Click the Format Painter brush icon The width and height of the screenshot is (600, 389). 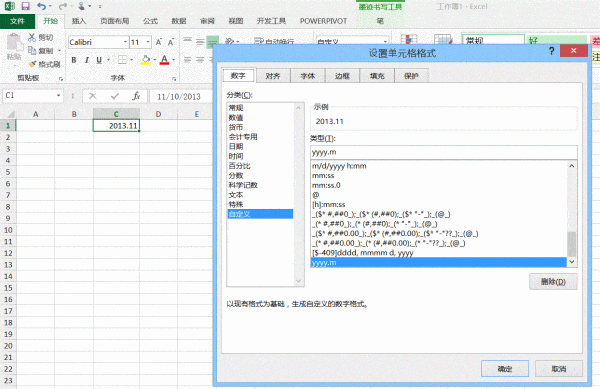33,64
